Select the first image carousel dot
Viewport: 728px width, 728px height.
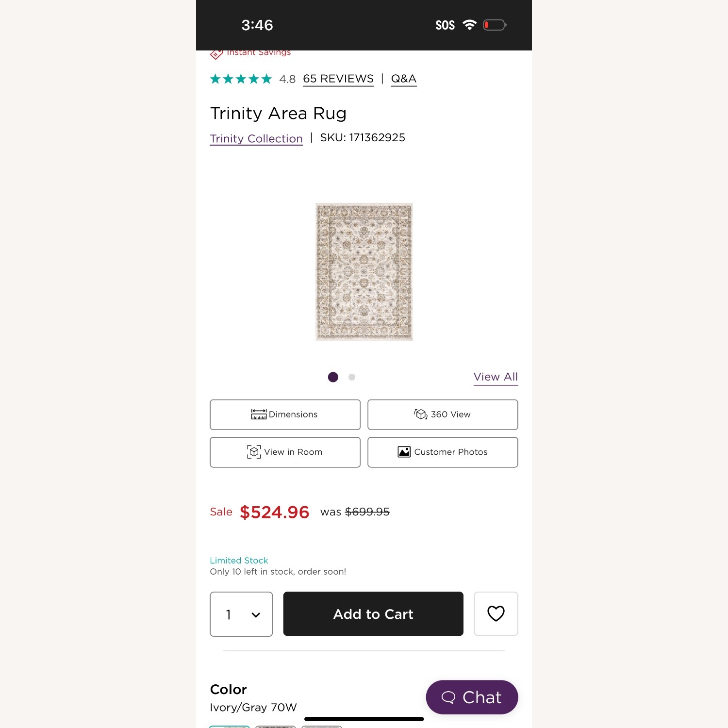coord(333,377)
